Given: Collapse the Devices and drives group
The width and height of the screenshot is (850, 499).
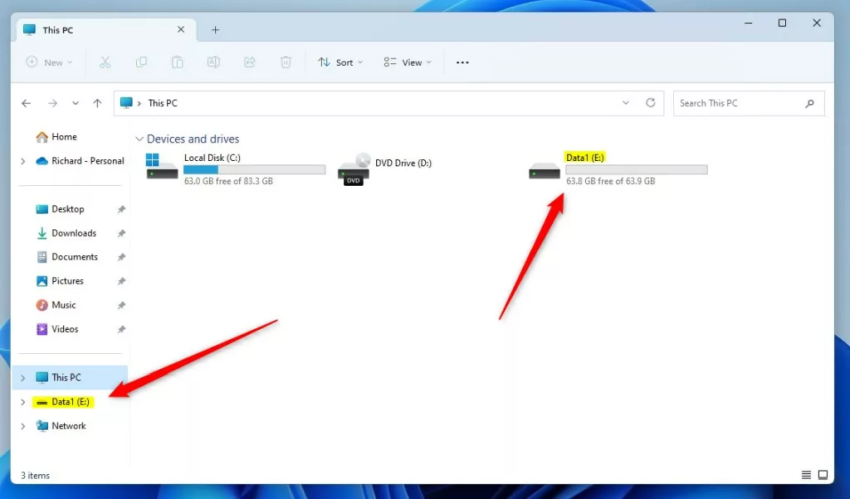Looking at the screenshot, I should point(139,139).
